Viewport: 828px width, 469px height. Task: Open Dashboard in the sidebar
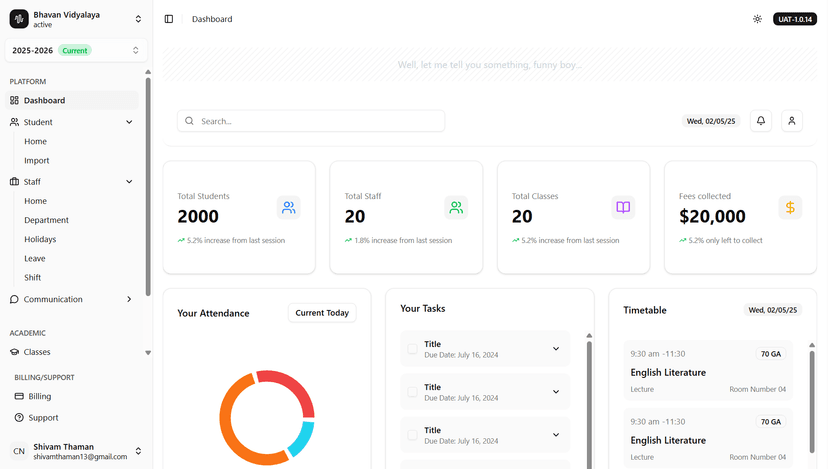tap(72, 100)
